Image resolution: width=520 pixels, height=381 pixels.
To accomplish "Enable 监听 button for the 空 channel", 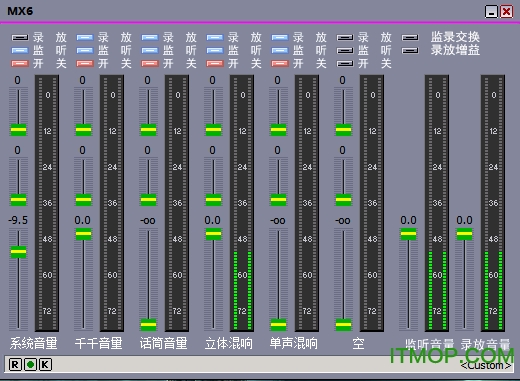I will (345, 50).
